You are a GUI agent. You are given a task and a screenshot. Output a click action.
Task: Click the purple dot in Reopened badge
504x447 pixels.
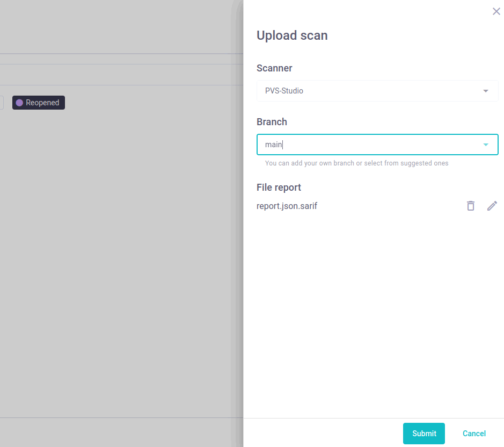19,103
